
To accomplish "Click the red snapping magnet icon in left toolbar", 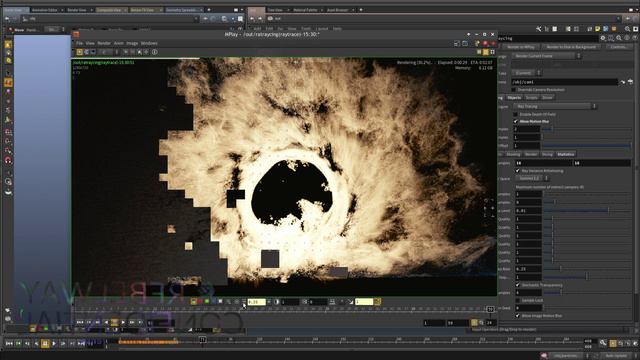I will pyautogui.click(x=8, y=161).
